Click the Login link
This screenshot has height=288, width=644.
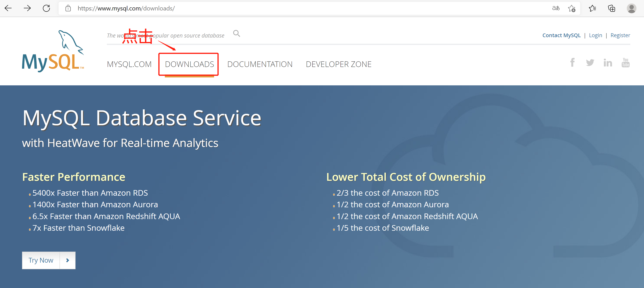pyautogui.click(x=595, y=35)
